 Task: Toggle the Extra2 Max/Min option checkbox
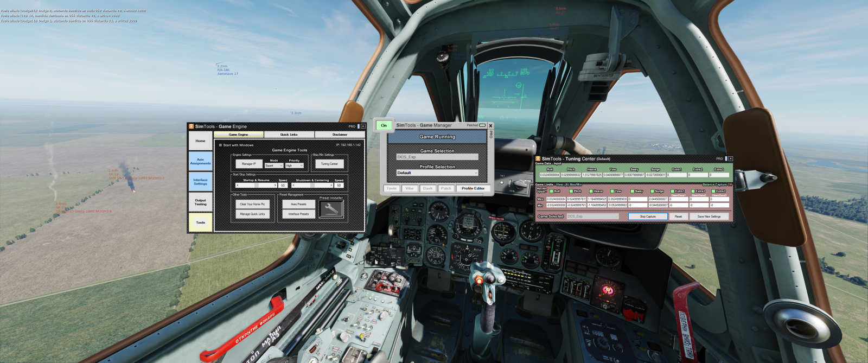[693, 191]
